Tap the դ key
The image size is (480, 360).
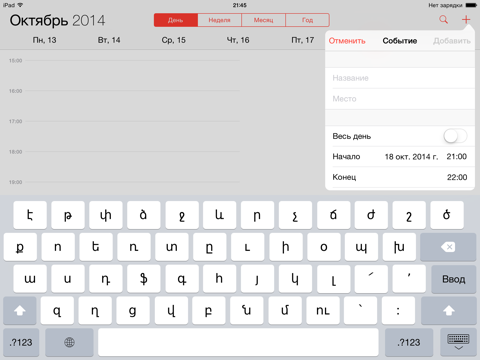106,279
